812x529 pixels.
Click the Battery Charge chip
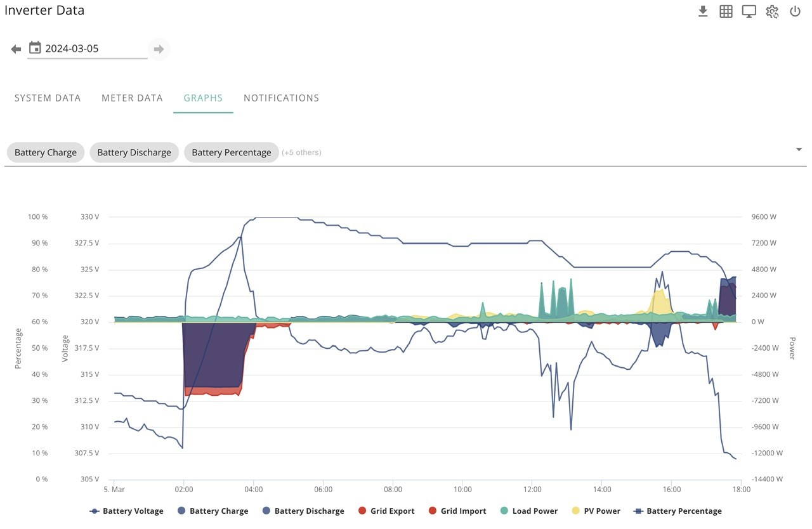(46, 152)
